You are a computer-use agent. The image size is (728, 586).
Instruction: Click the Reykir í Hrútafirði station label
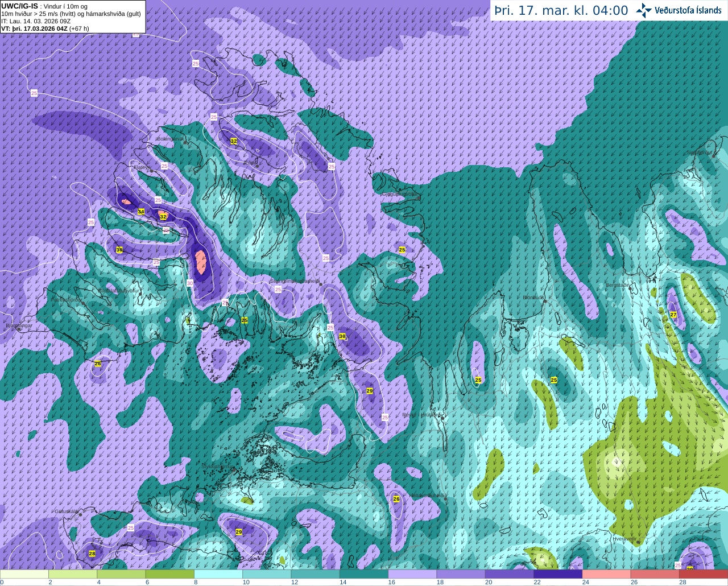[x=422, y=415]
